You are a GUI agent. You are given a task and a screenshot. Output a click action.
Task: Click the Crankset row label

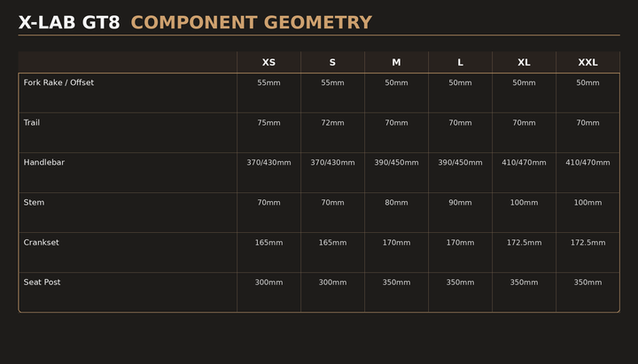tap(42, 242)
